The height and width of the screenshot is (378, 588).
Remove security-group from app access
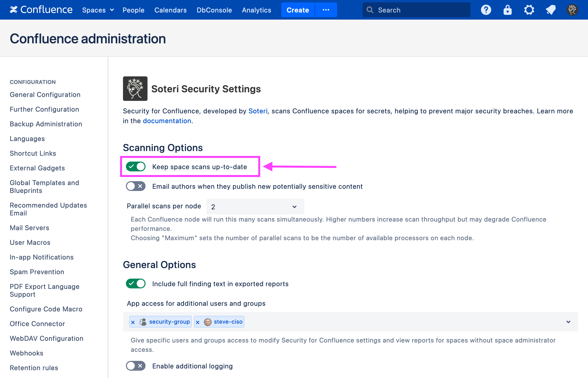point(133,322)
